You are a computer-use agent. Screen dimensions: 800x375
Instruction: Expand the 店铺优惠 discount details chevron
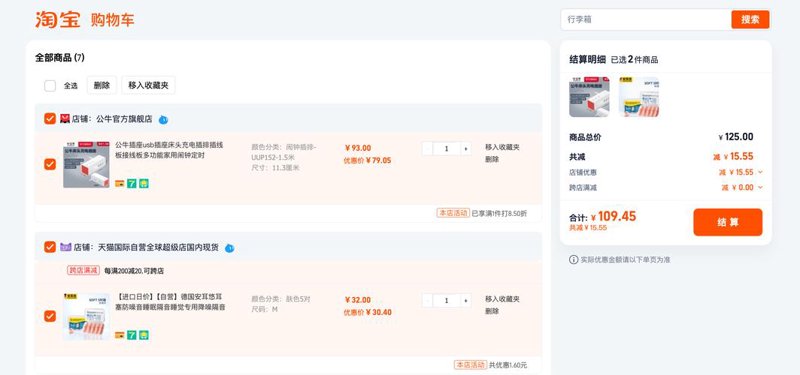pyautogui.click(x=760, y=172)
